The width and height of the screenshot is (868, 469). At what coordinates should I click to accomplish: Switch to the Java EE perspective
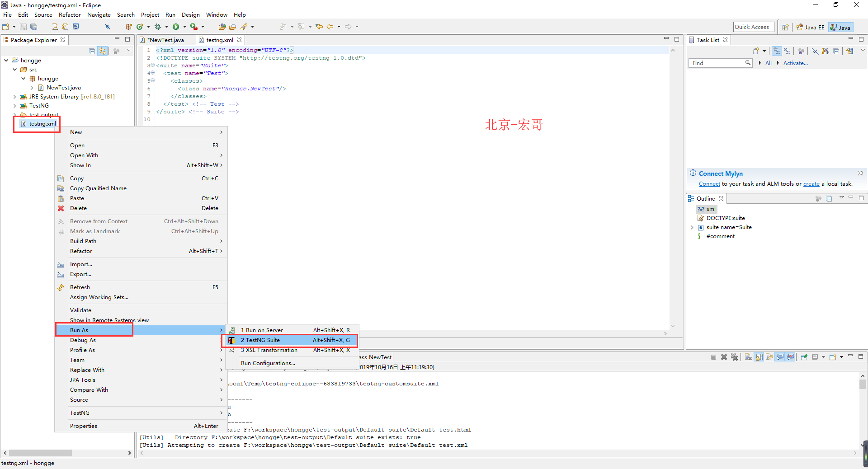(x=810, y=27)
